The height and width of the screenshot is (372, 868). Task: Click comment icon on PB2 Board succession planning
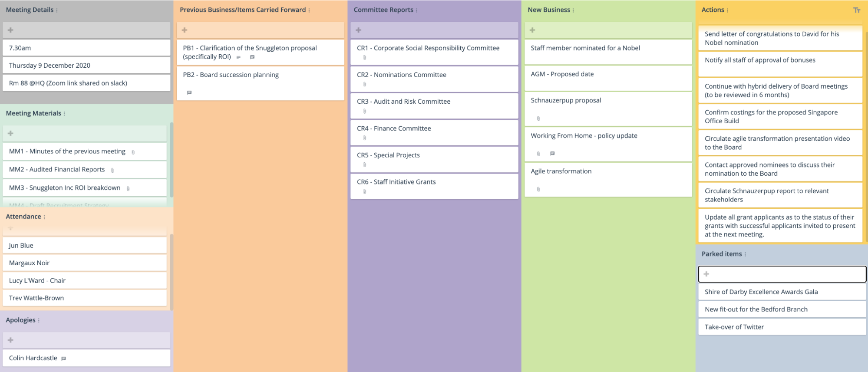pyautogui.click(x=189, y=92)
